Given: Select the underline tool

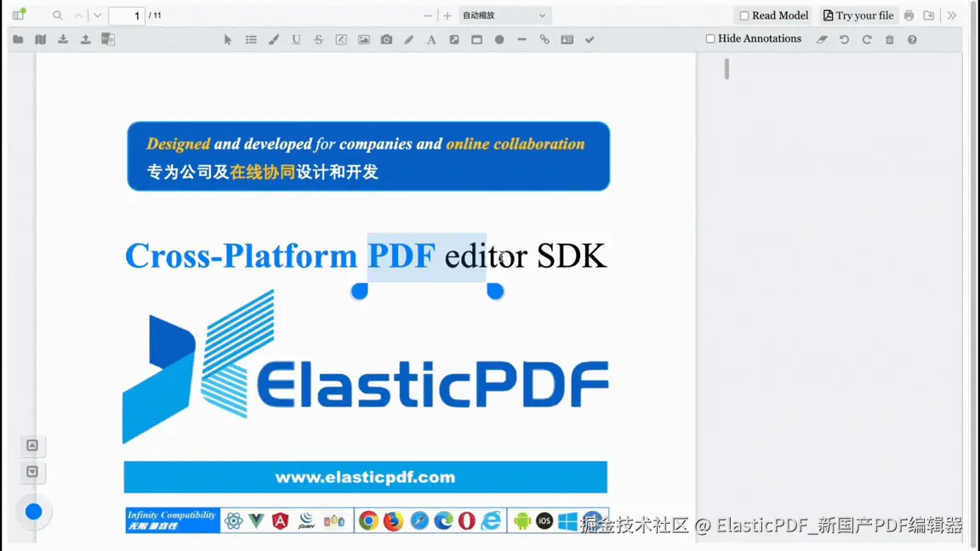Looking at the screenshot, I should 296,39.
